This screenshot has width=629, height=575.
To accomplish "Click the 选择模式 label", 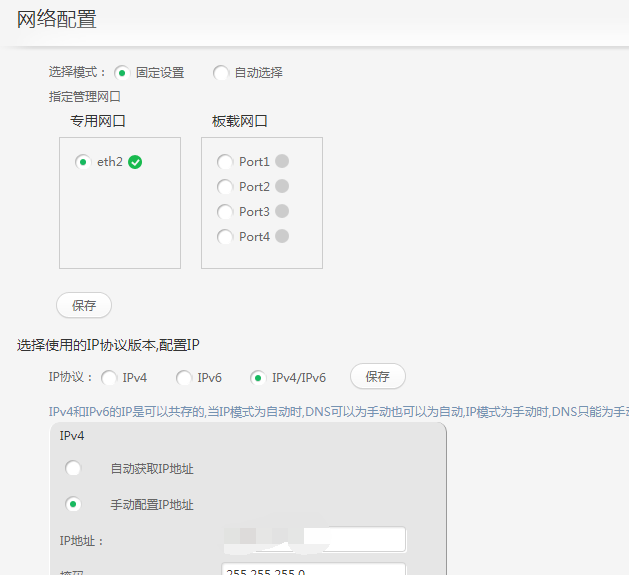I will 77,73.
